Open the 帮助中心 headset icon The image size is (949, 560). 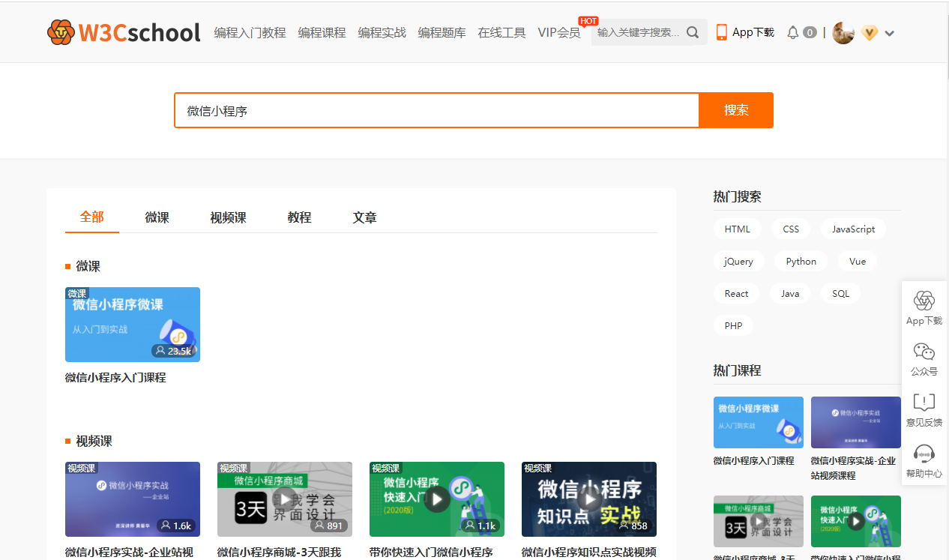click(x=924, y=454)
